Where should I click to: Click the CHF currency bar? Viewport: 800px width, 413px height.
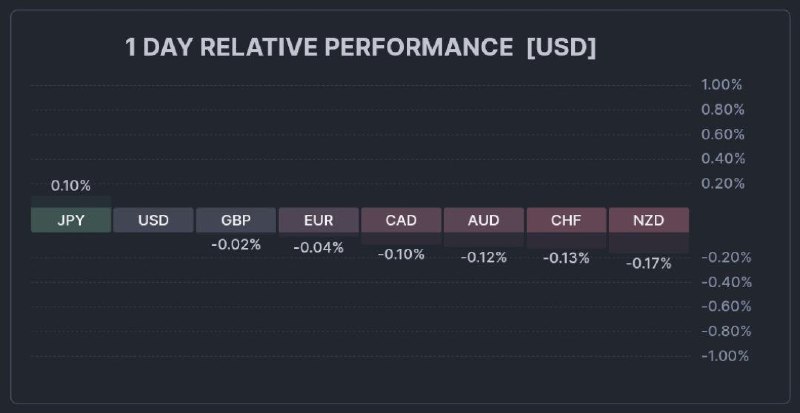click(x=566, y=220)
